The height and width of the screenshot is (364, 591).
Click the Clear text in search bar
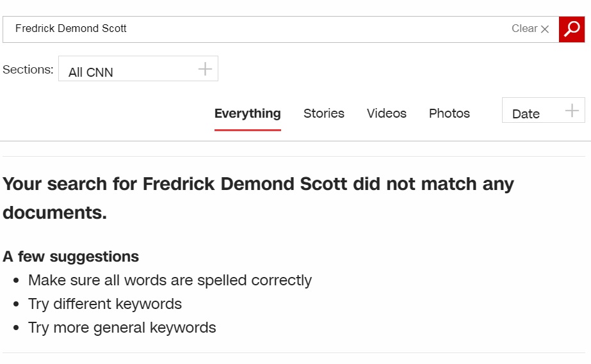click(x=524, y=29)
